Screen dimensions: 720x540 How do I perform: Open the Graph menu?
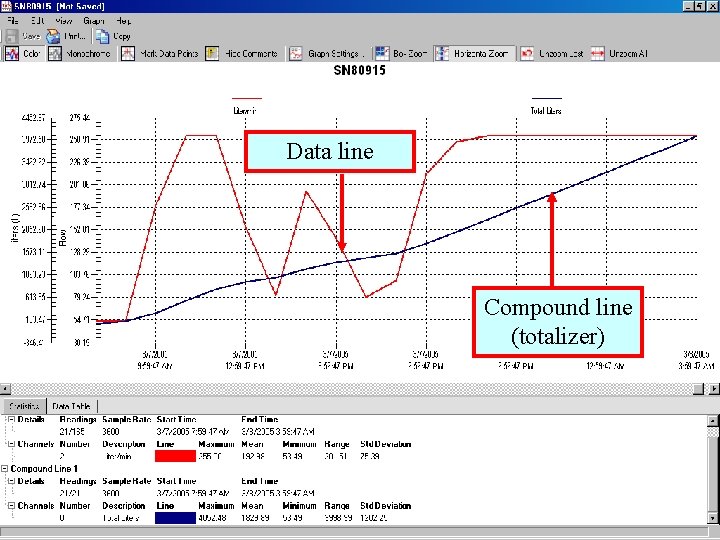click(94, 21)
